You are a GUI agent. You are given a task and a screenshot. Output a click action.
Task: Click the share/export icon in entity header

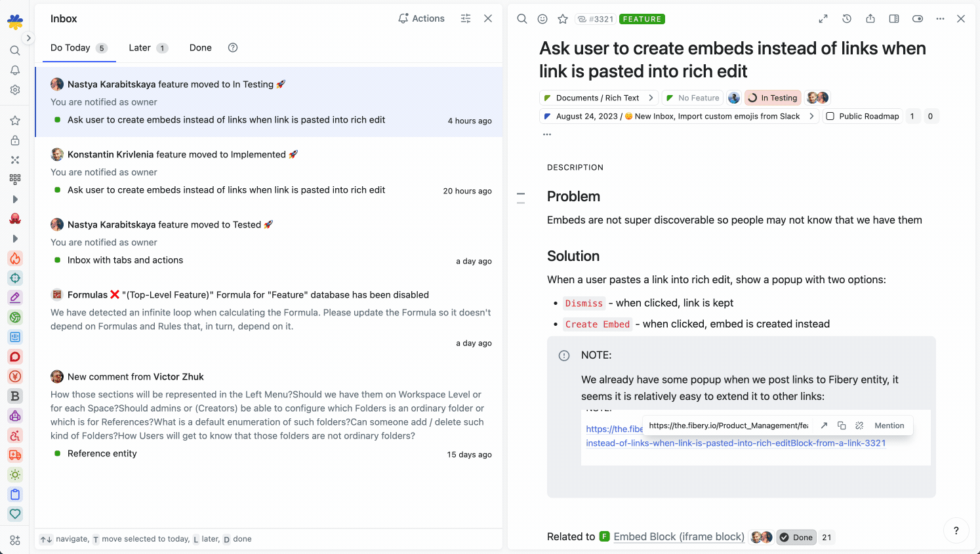pos(870,19)
